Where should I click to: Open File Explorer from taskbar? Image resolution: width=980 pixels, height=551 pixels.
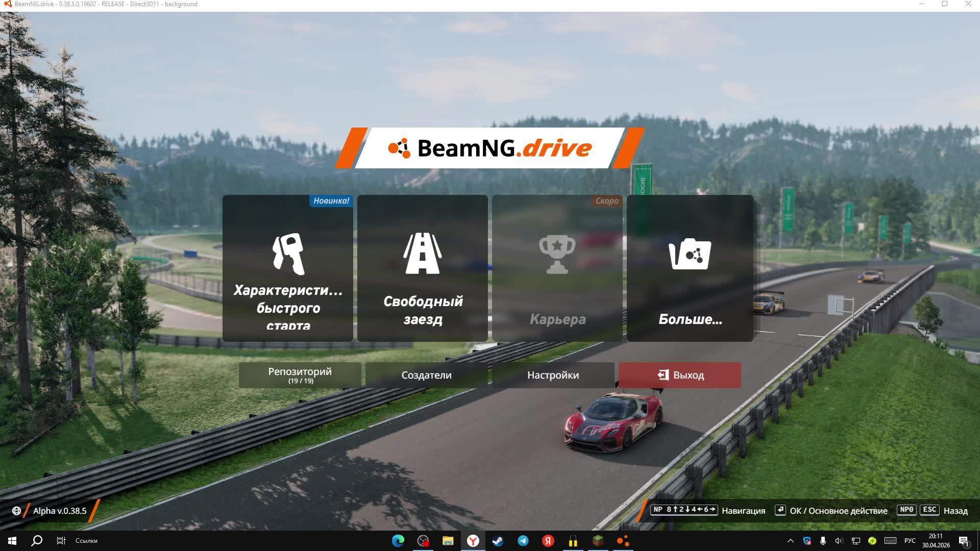click(448, 541)
